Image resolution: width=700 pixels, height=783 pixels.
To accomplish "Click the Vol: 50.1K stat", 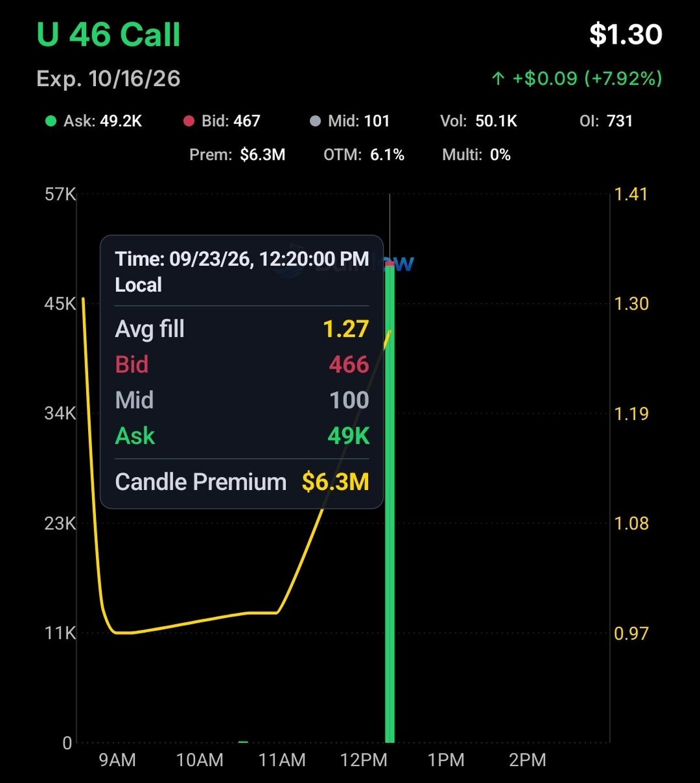I will point(479,121).
